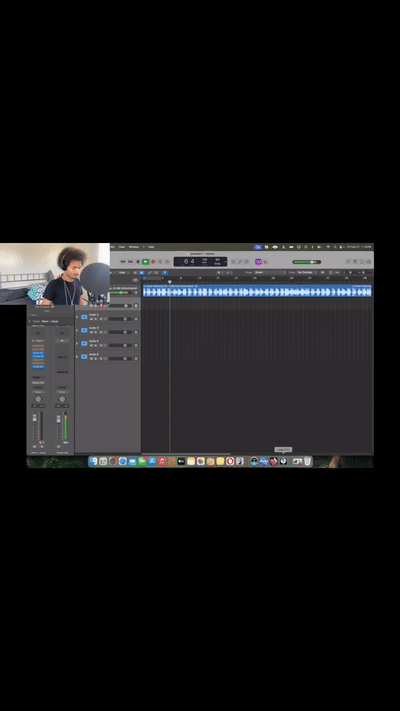The image size is (400, 711).
Task: Open the Snap mode dropdown
Action: click(270, 272)
